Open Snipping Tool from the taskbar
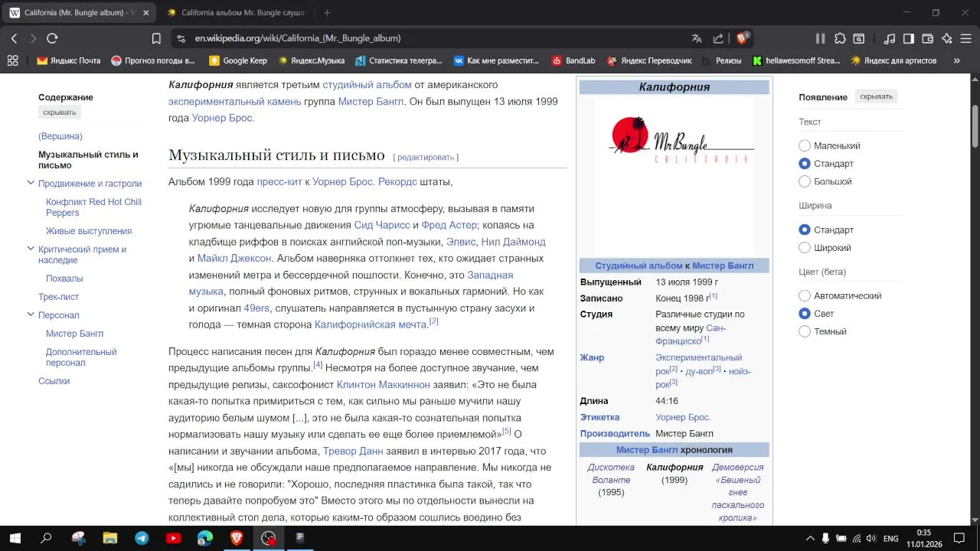 [78, 538]
